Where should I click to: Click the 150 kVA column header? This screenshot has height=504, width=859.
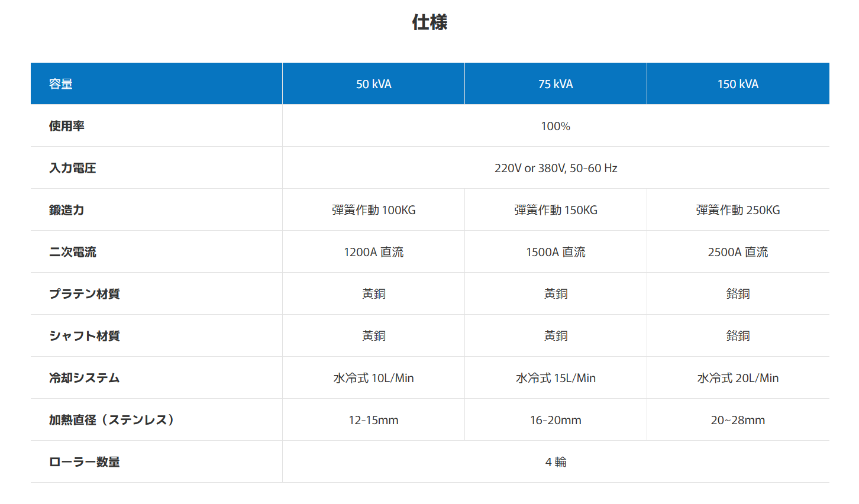coord(738,84)
